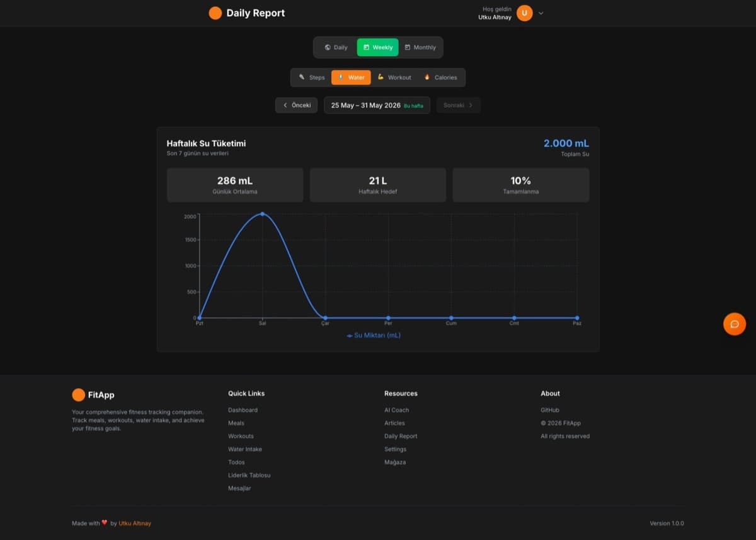Click the orange Daily Report logo circle

pos(215,13)
